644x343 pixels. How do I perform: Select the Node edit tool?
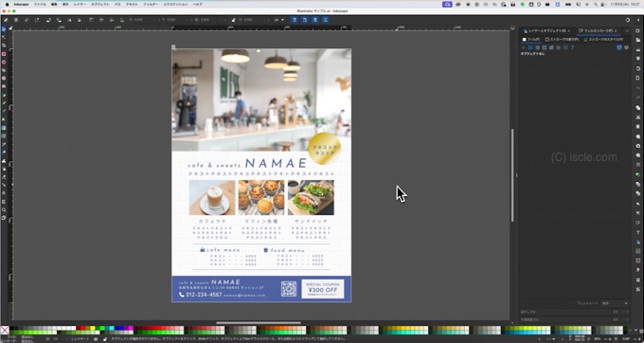[x=4, y=37]
